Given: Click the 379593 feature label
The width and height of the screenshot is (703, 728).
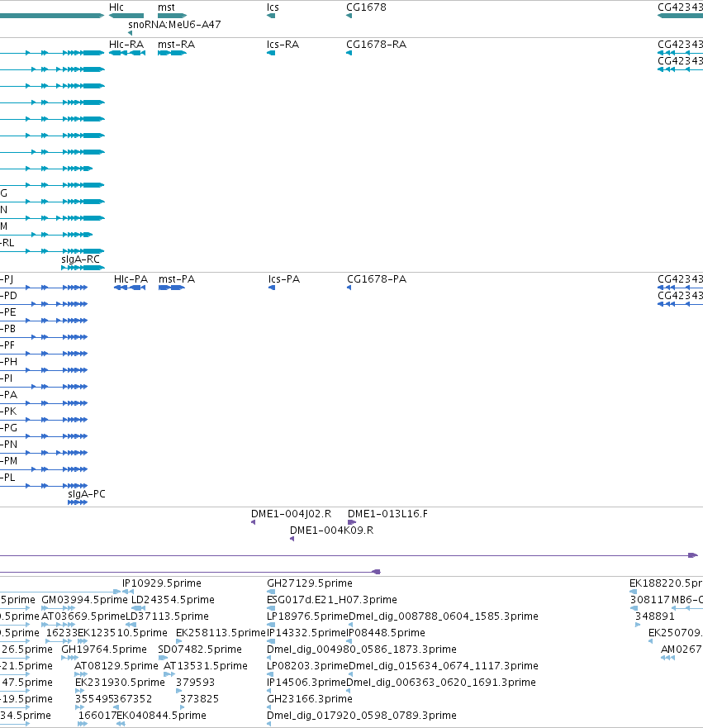Looking at the screenshot, I should (195, 683).
